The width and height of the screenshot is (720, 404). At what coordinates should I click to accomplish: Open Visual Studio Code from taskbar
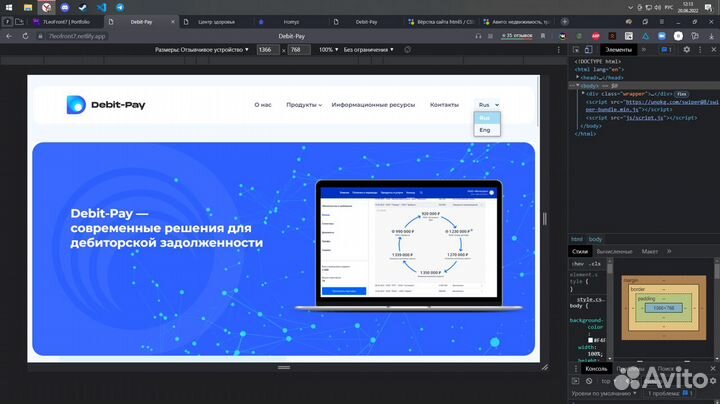point(101,7)
